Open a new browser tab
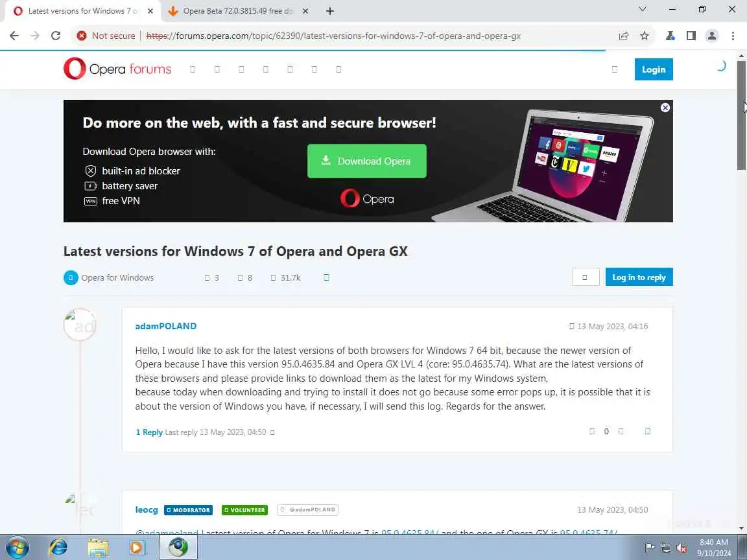The height and width of the screenshot is (560, 747). click(x=329, y=11)
